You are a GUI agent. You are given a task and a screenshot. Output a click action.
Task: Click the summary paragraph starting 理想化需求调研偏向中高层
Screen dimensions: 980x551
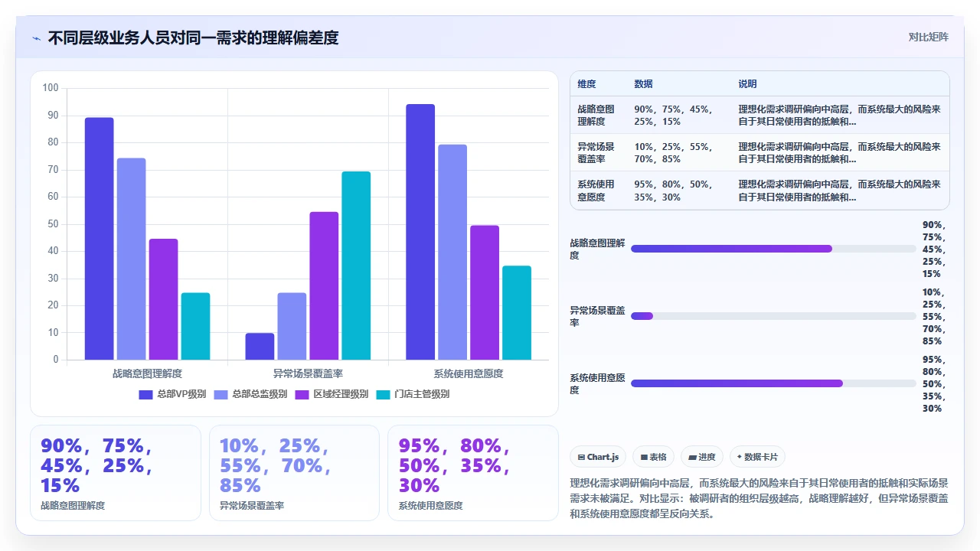click(x=759, y=499)
